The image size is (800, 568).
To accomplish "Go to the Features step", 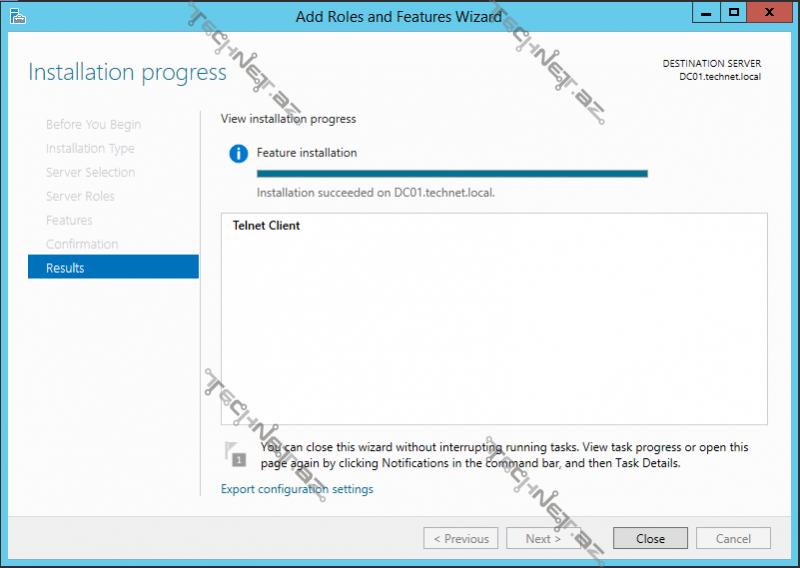I will point(69,220).
